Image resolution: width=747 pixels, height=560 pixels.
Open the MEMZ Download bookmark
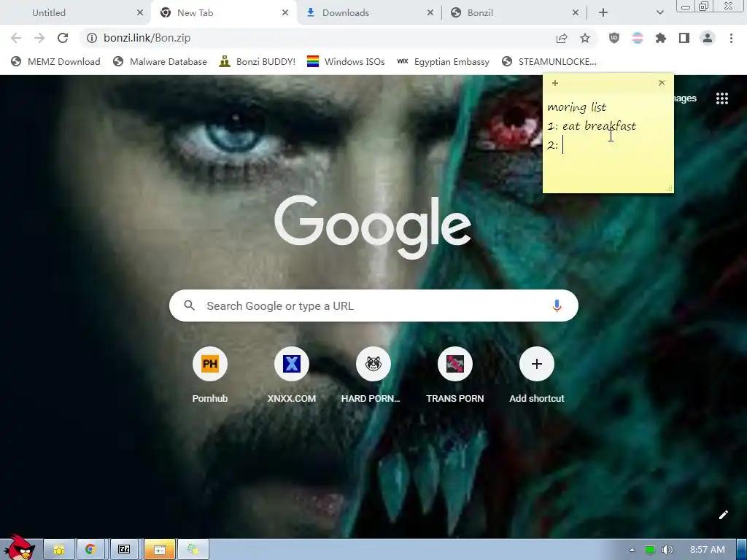(x=55, y=61)
